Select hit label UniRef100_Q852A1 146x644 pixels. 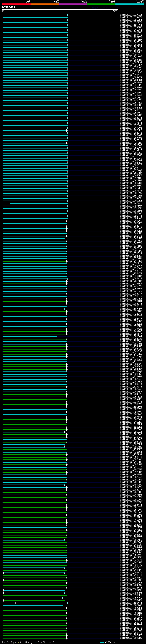[x=131, y=60]
